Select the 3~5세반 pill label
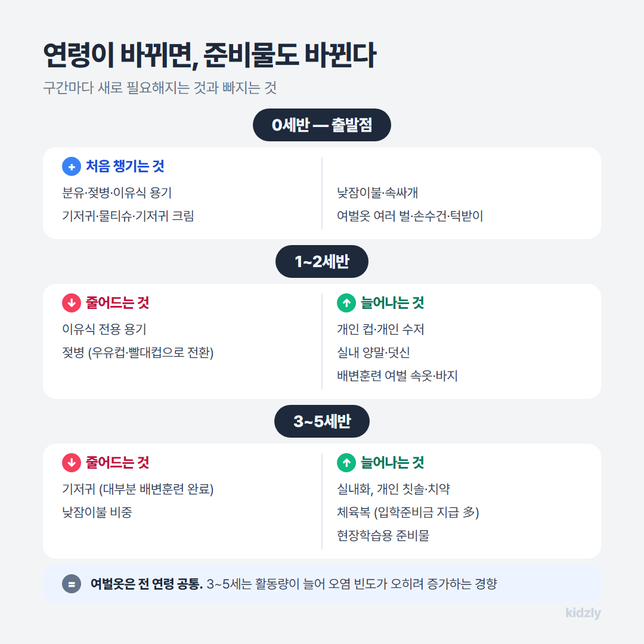The image size is (644, 644). (321, 422)
